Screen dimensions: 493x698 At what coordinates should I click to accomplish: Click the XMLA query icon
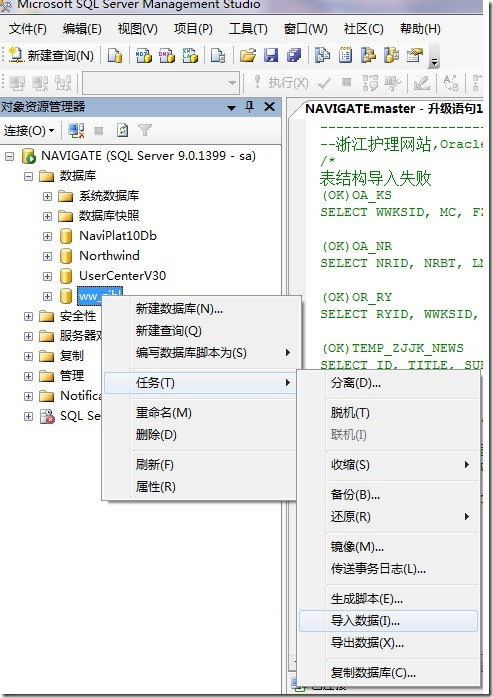[190, 56]
